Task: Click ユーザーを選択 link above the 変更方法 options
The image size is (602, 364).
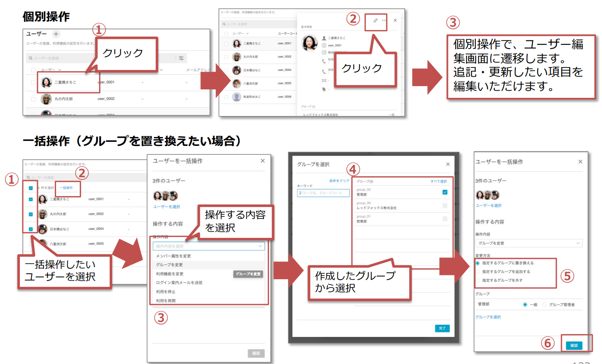Action: [x=489, y=205]
